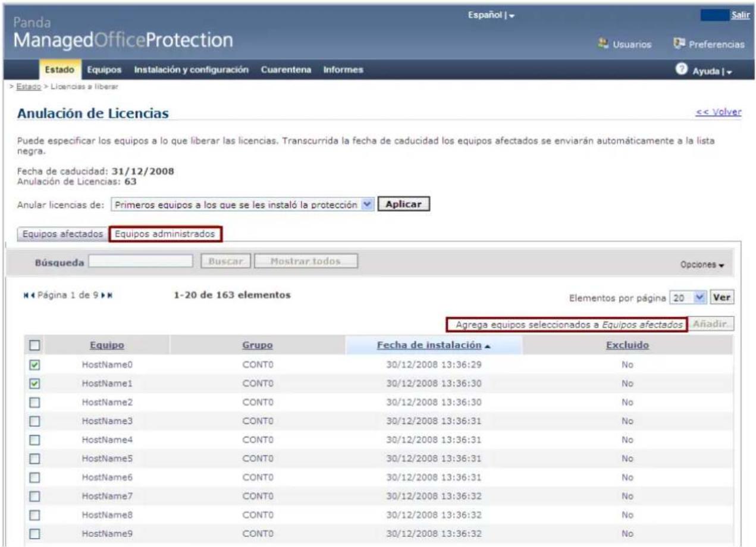The width and height of the screenshot is (756, 547).
Task: Click the Página 1 de 9 text
Action: click(x=67, y=296)
